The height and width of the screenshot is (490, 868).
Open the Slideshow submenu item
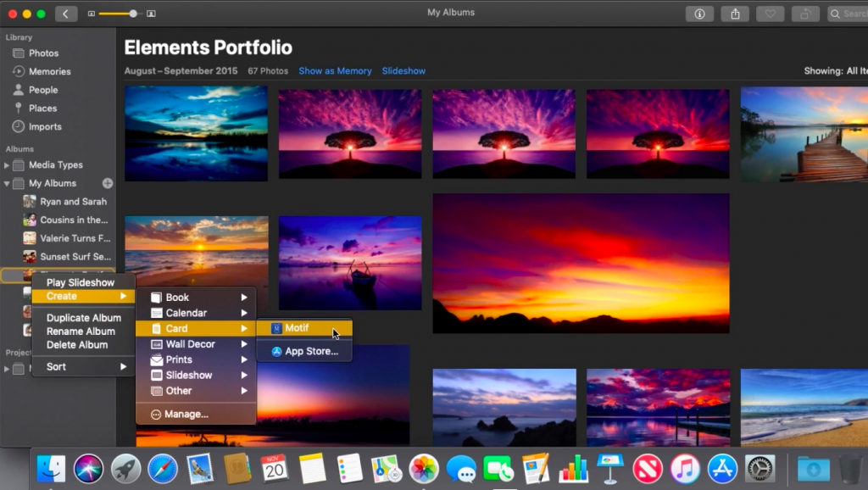(x=196, y=375)
